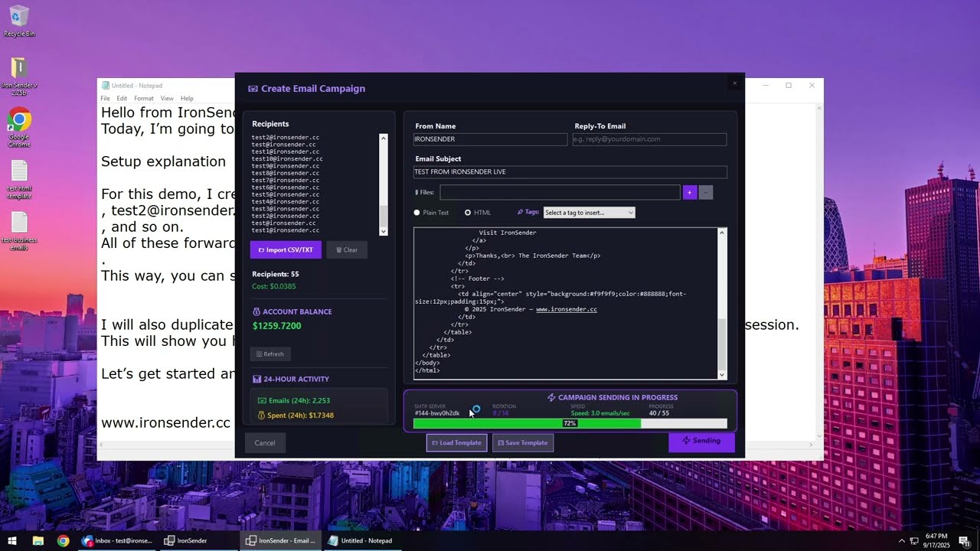This screenshot has height=551, width=980.
Task: Click the Emails (24h): 2,253 stat
Action: [293, 400]
